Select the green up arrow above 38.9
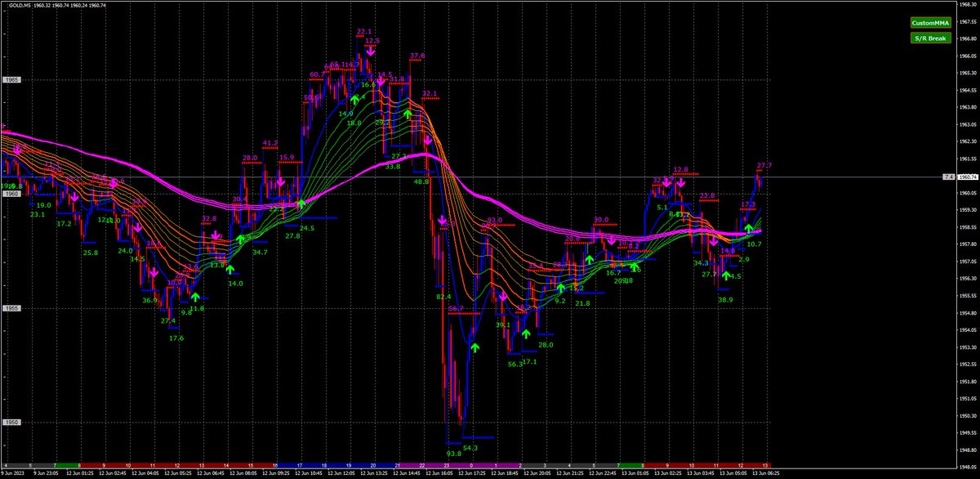This screenshot has height=479, width=980. (x=725, y=276)
